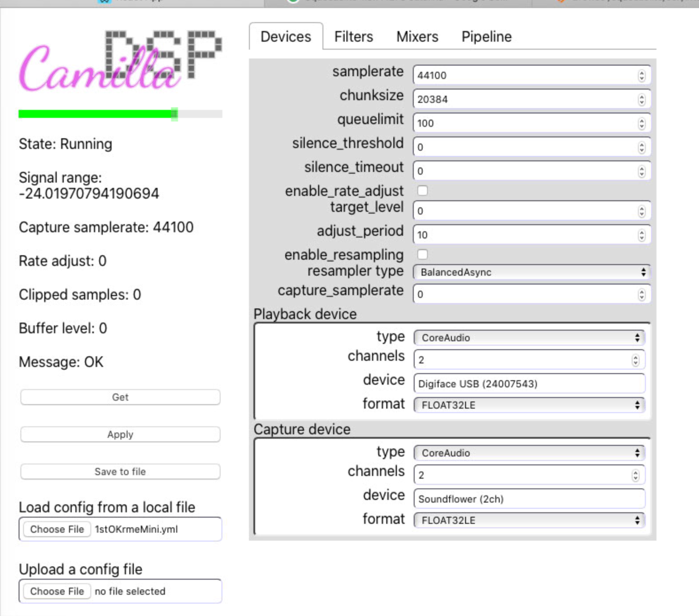The height and width of the screenshot is (616, 699).
Task: Click the CamillaDSP logo
Action: 120,61
